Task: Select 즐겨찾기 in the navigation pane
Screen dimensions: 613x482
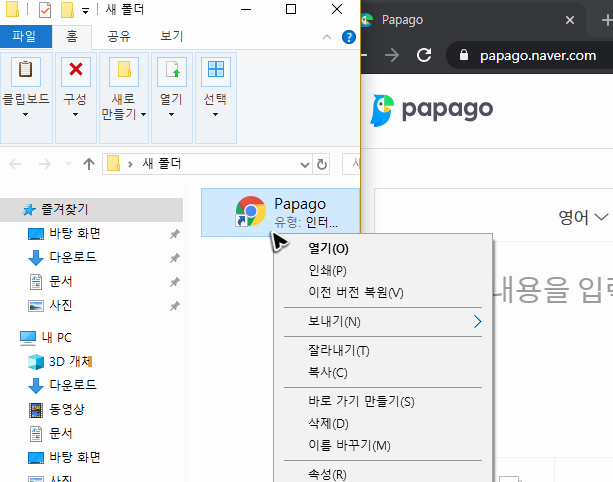Action: click(91, 210)
